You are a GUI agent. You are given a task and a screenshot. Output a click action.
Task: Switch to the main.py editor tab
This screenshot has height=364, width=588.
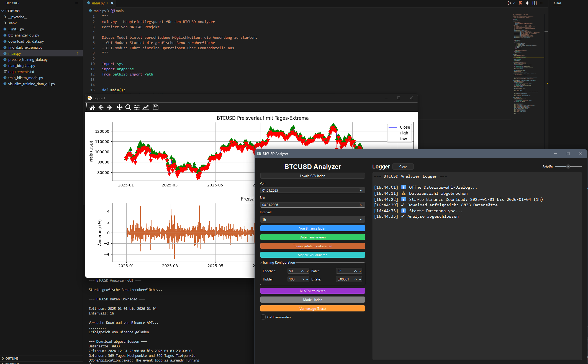pos(98,3)
